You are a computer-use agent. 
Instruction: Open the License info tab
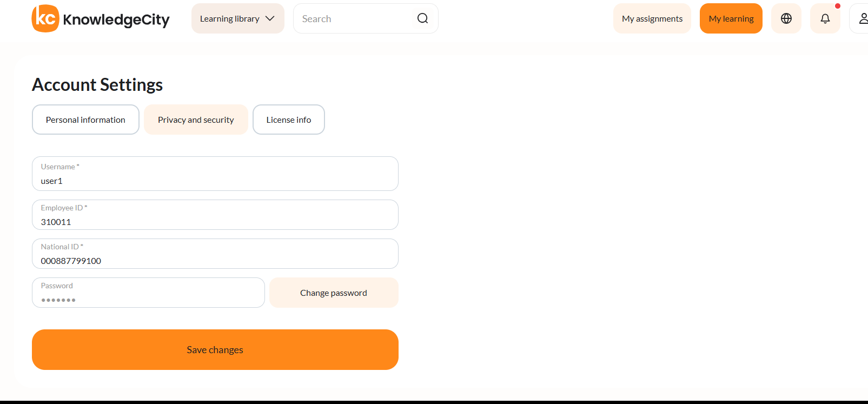289,120
